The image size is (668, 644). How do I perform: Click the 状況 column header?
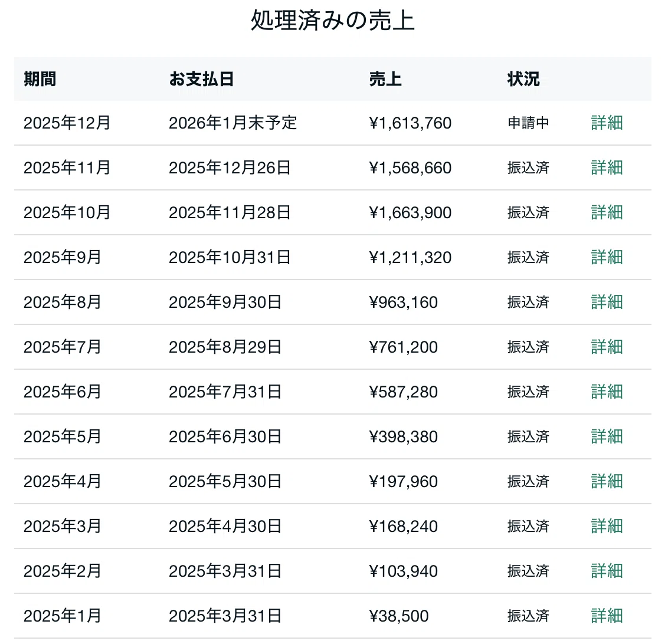[523, 79]
